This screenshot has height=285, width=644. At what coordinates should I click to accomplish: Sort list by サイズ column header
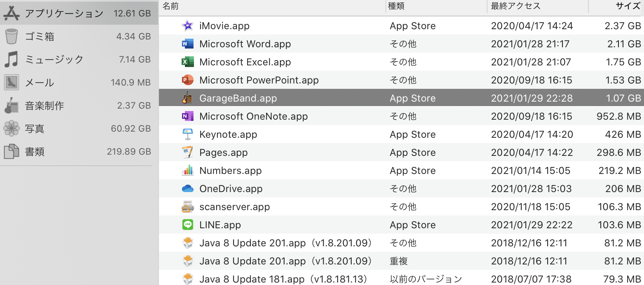[x=628, y=6]
